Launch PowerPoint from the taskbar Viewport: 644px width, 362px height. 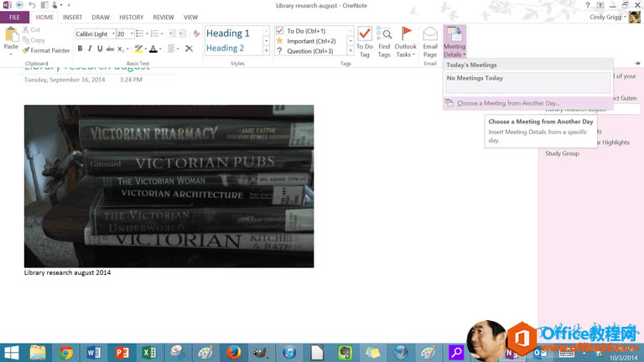122,353
